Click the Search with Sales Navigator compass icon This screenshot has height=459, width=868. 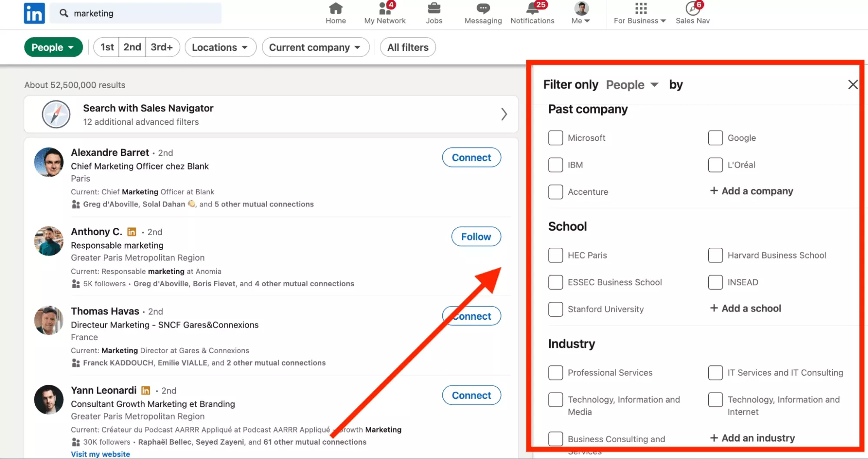click(56, 114)
